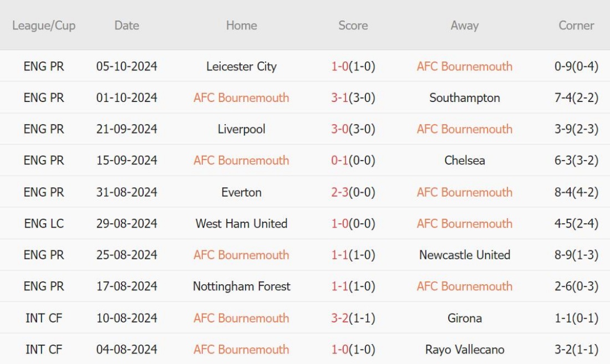
Task: Click the Leicester City team name
Action: pos(241,66)
